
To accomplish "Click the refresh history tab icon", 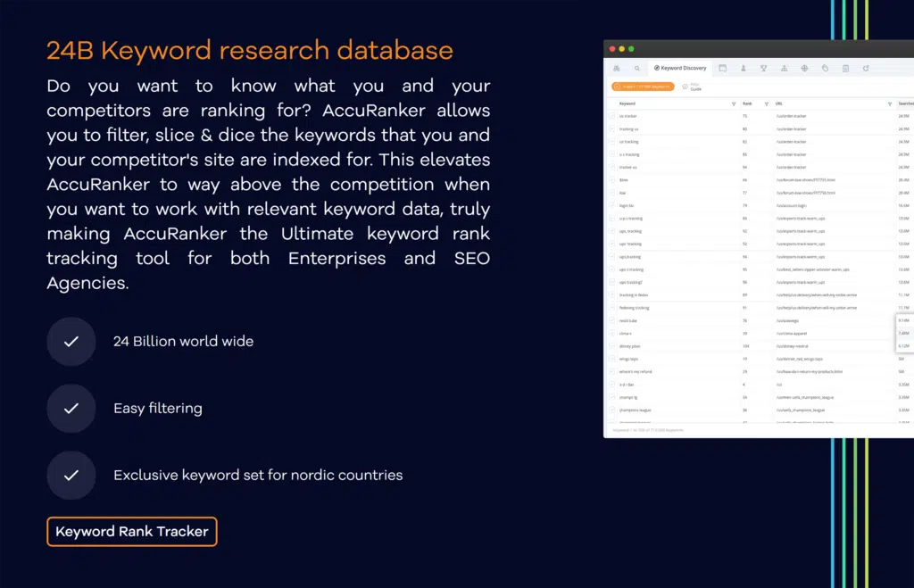I will point(866,68).
